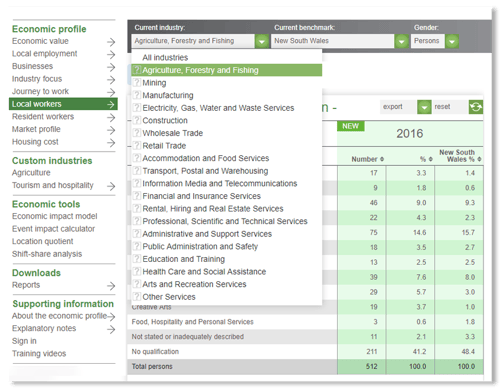This screenshot has width=500, height=388.
Task: Click the highlighted Local workers item
Action: coord(63,104)
